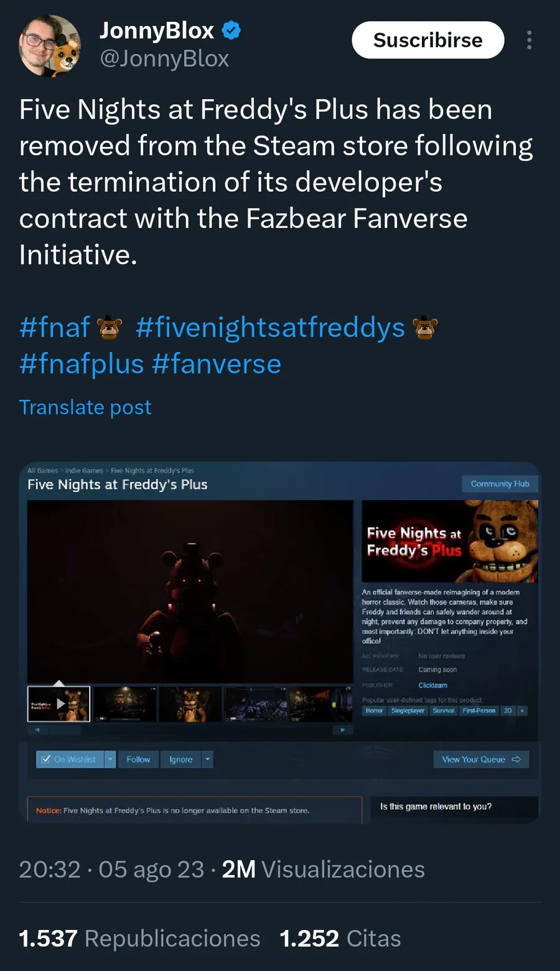The width and height of the screenshot is (560, 971).
Task: Click the screenshot strip right scroll arrow
Action: tap(342, 729)
